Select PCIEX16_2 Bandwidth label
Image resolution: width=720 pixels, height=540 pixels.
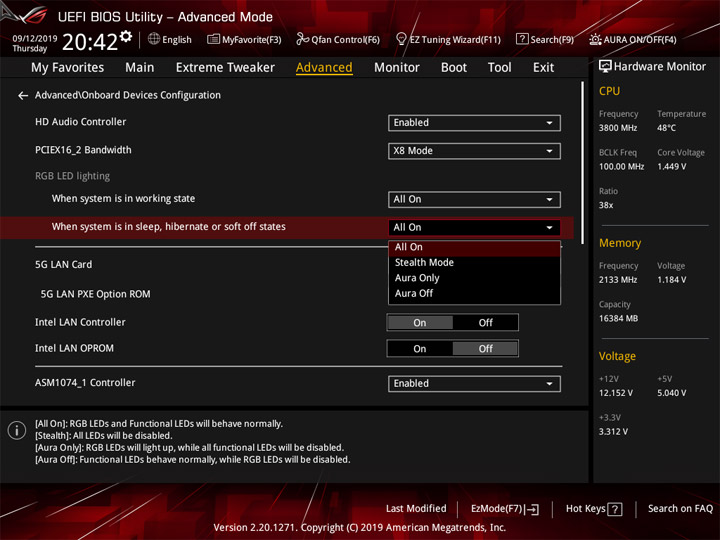[x=83, y=150]
